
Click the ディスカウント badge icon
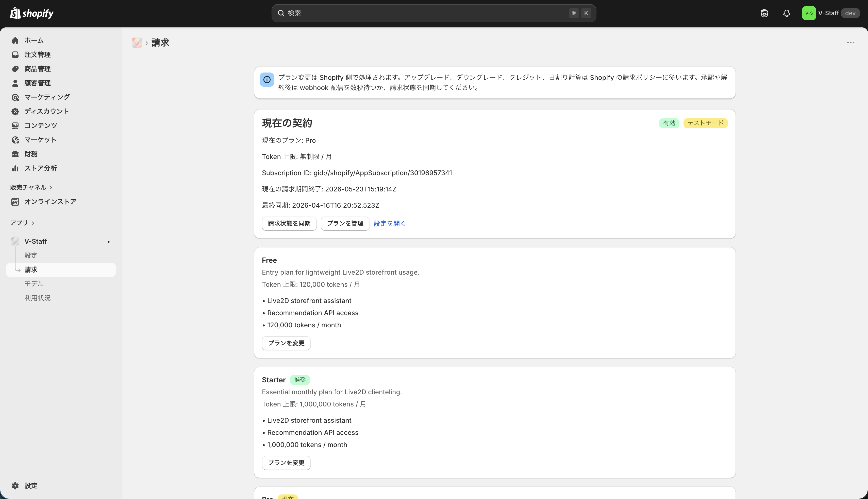point(15,111)
